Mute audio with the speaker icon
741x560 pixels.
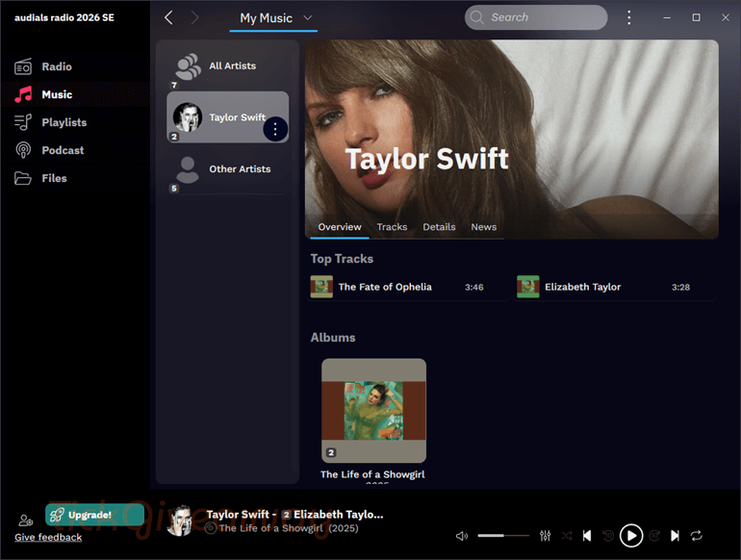[x=462, y=536]
